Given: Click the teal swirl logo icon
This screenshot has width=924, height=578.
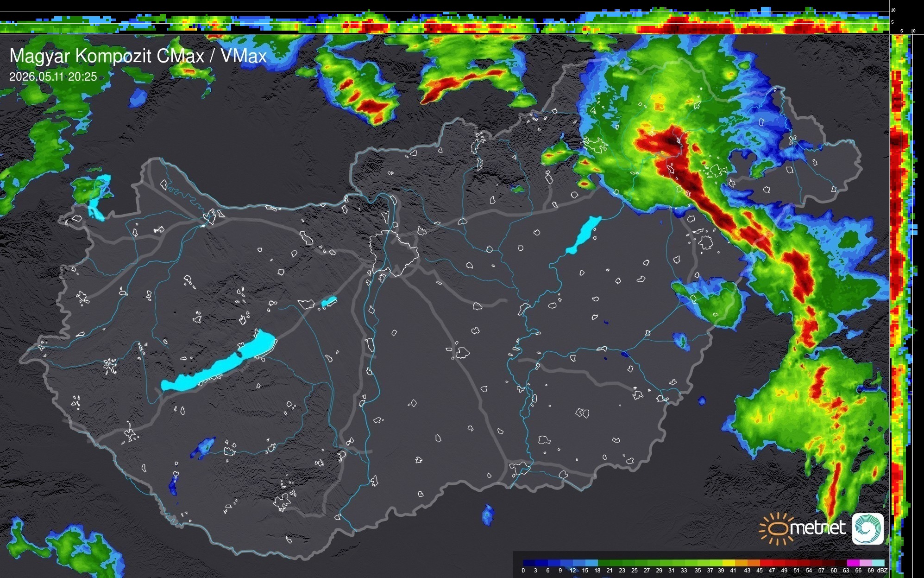Looking at the screenshot, I should pyautogui.click(x=867, y=529).
